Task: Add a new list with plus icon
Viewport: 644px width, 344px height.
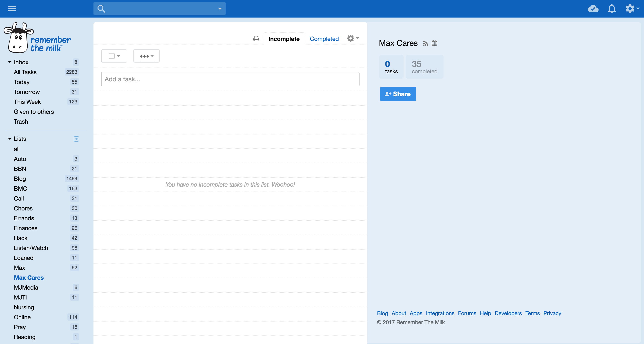Action: click(76, 139)
